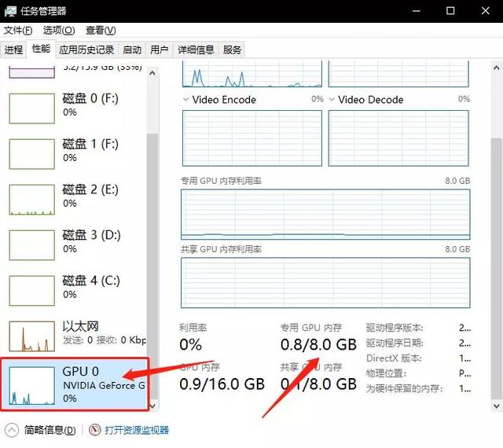Click the GPU details pane scroll up arrow
The width and height of the screenshot is (503, 448).
point(496,68)
